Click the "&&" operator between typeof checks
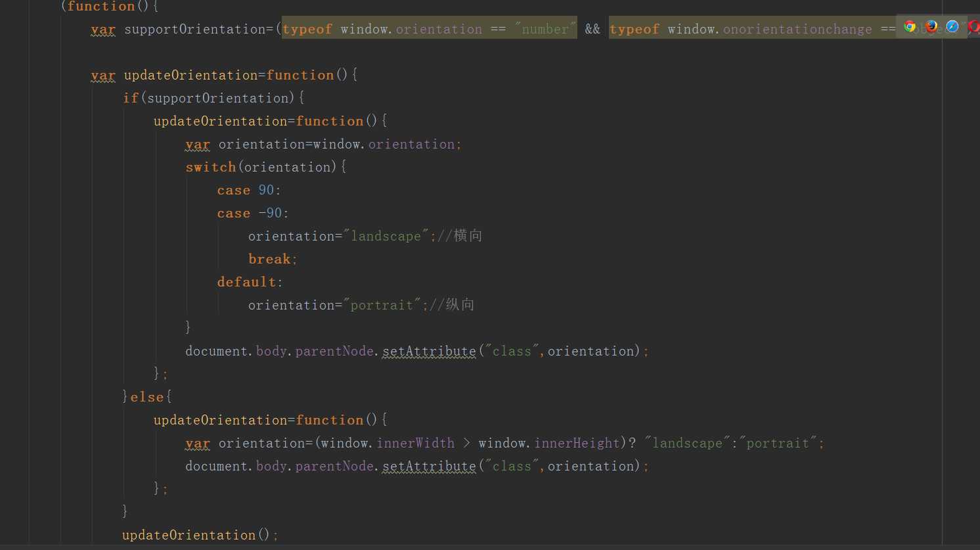The width and height of the screenshot is (980, 550). 592,29
